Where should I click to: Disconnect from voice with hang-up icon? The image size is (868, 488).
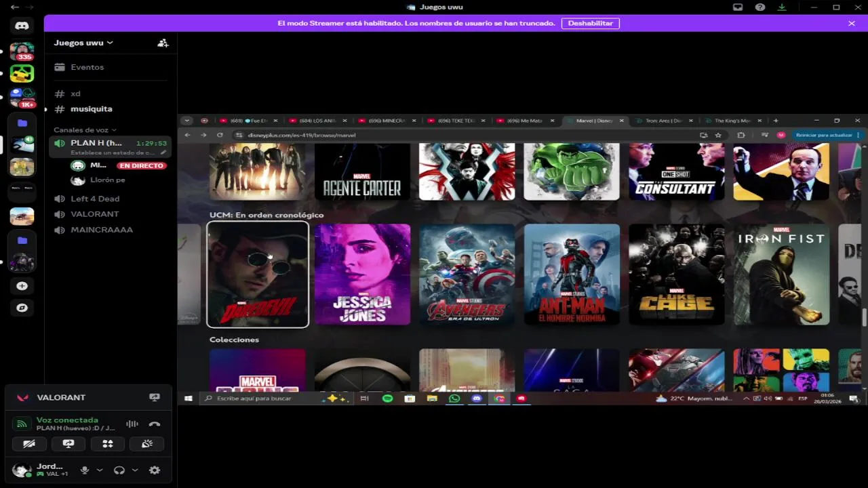(155, 424)
